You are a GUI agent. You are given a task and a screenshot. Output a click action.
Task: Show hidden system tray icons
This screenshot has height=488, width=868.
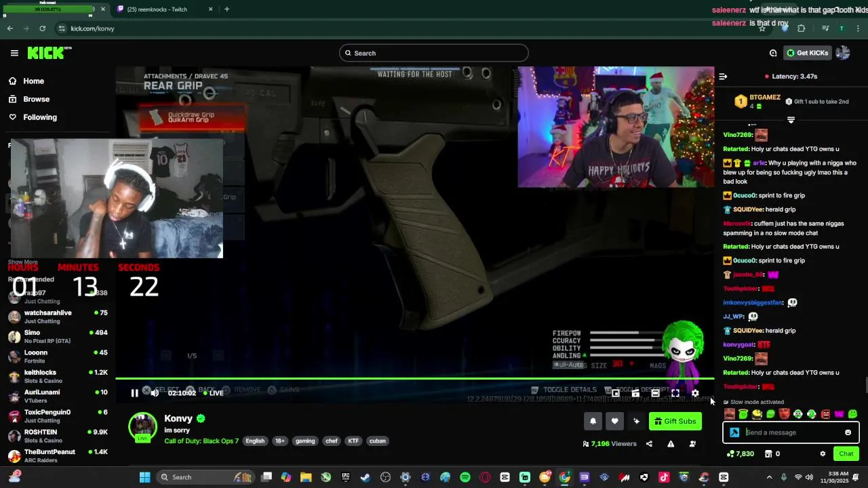769,477
